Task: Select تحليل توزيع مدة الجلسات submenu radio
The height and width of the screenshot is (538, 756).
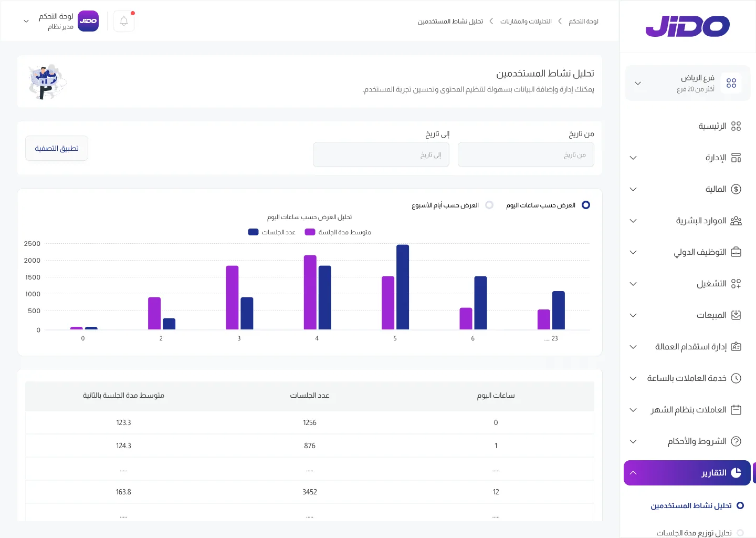Action: click(x=740, y=533)
